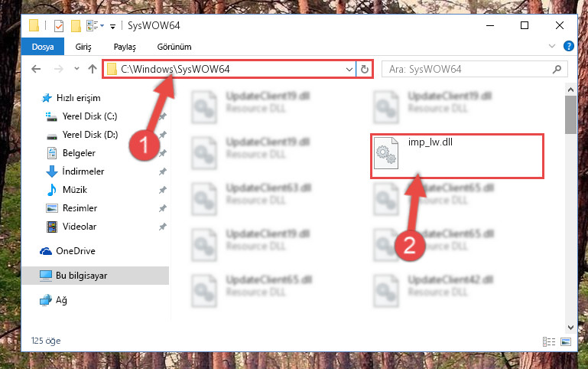Unpin Yerel Disk (C:) pin icon

(x=162, y=116)
